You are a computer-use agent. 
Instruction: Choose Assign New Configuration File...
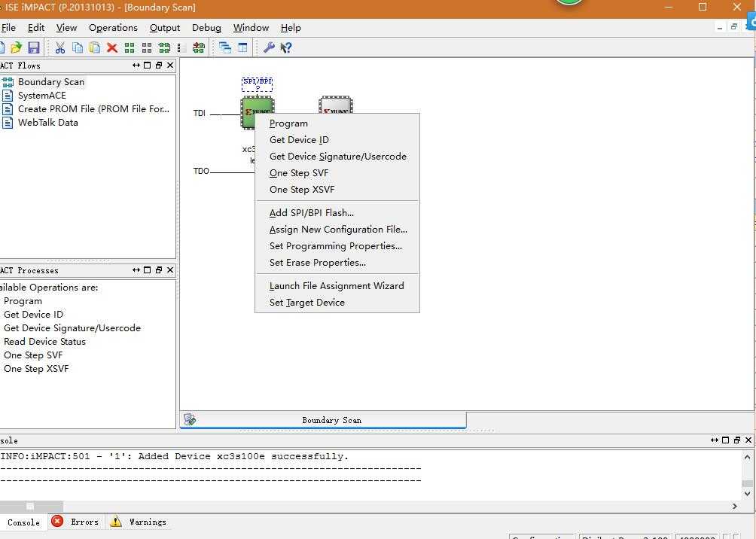(x=337, y=230)
